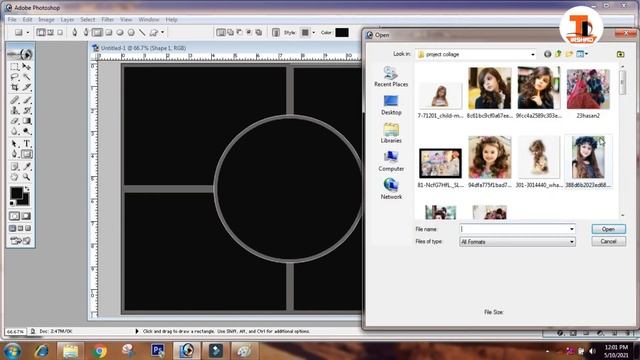Select the Type tool
The width and height of the screenshot is (640, 360).
point(27,144)
